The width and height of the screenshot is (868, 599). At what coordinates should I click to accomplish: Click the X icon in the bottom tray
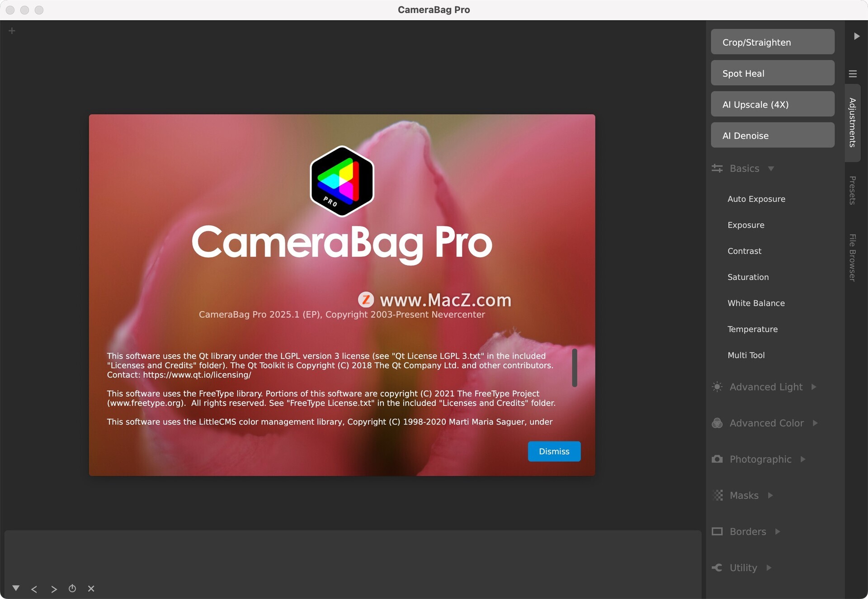click(x=91, y=589)
